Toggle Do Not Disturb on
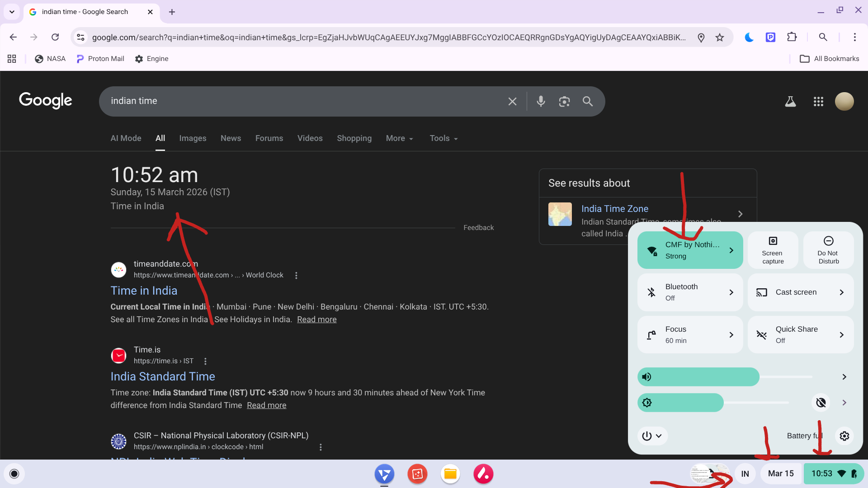The height and width of the screenshot is (488, 868). tap(828, 250)
